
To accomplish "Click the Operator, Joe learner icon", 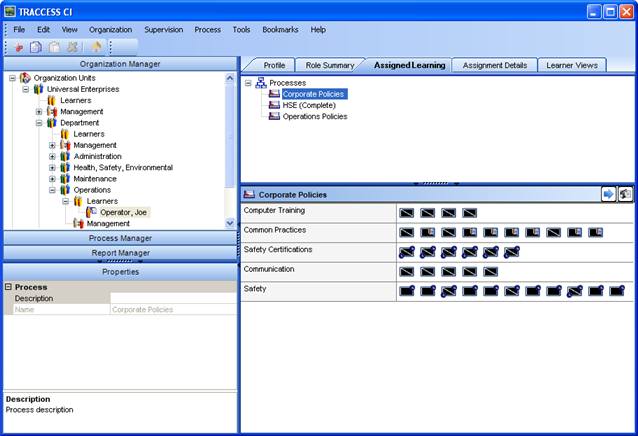I will tap(92, 212).
